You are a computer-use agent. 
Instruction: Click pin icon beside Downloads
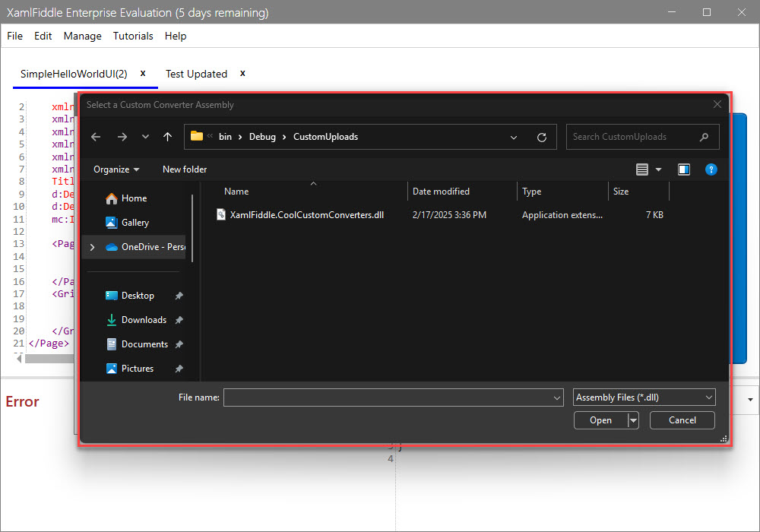tap(179, 320)
